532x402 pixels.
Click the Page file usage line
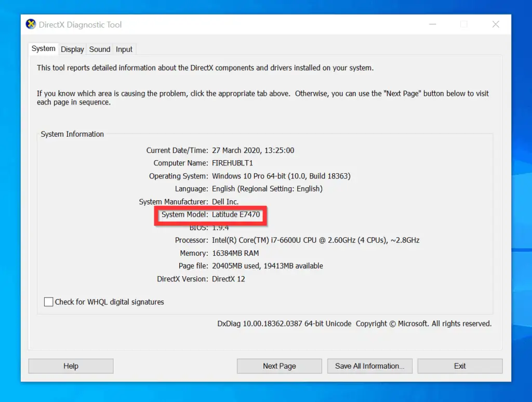[267, 266]
